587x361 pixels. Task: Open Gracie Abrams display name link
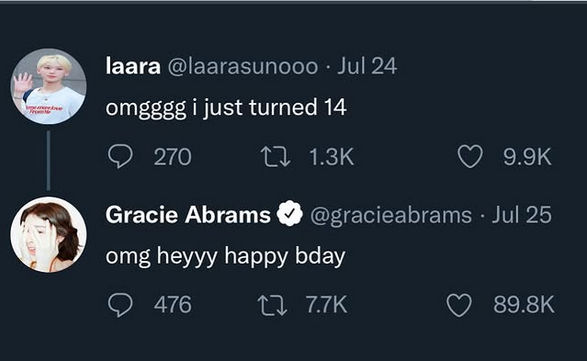pos(188,215)
